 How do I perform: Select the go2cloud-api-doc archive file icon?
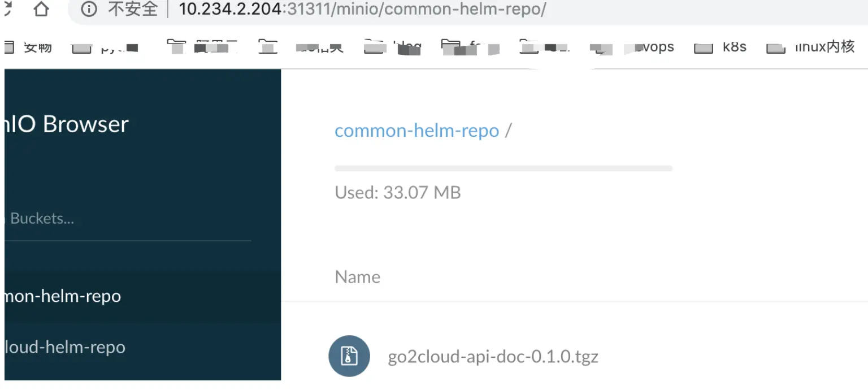[349, 356]
